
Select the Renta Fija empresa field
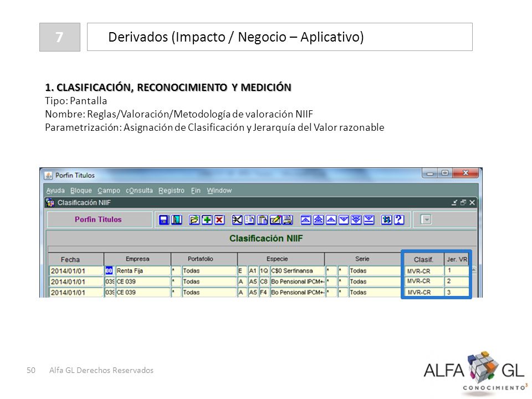[142, 271]
